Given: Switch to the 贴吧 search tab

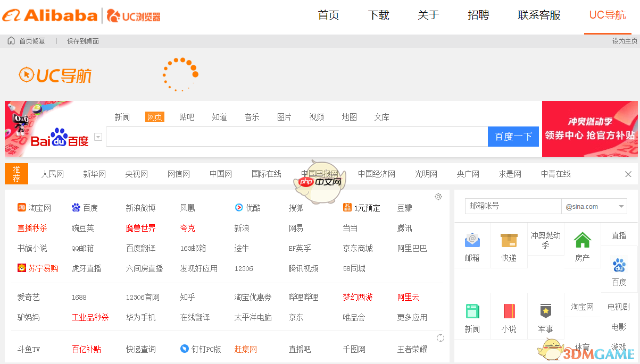Looking at the screenshot, I should point(187,117).
